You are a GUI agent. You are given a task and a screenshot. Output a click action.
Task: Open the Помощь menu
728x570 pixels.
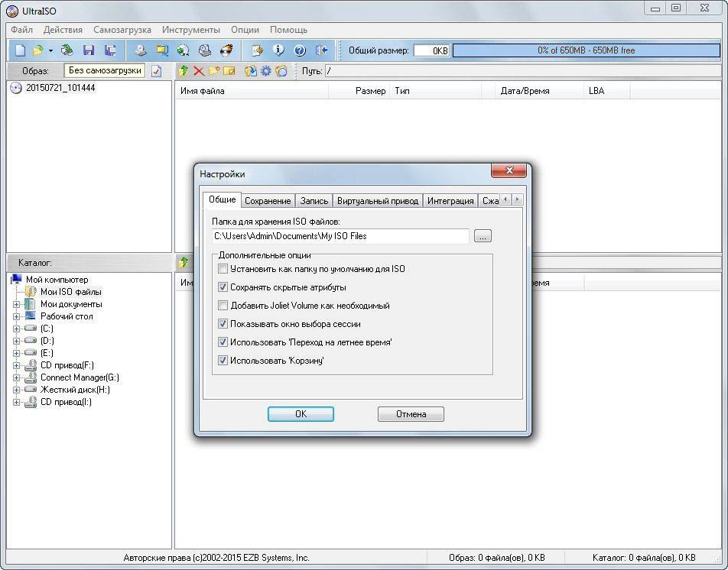click(289, 30)
